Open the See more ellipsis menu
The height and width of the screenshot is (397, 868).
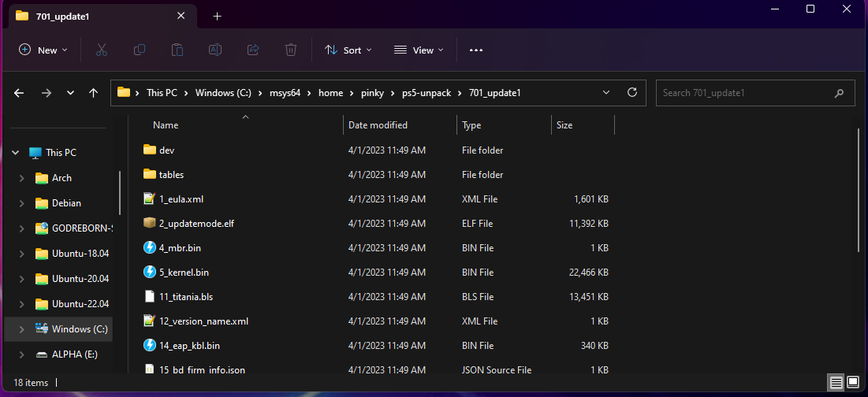[x=476, y=50]
